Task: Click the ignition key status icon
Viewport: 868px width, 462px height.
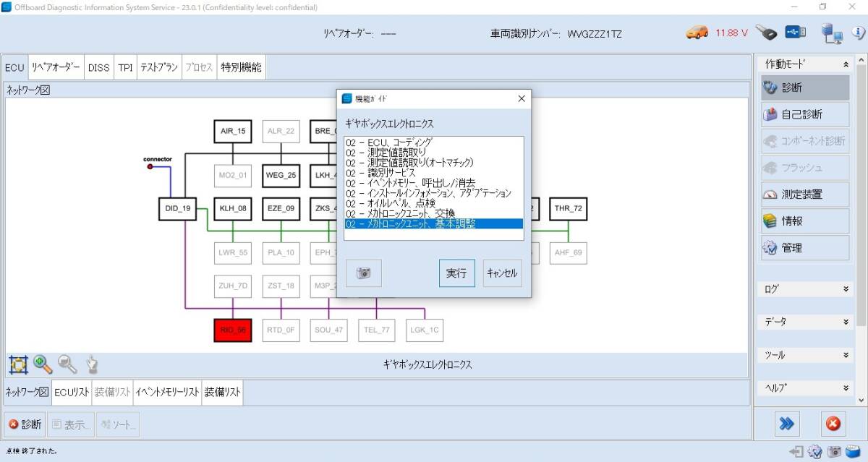Action: (x=766, y=33)
